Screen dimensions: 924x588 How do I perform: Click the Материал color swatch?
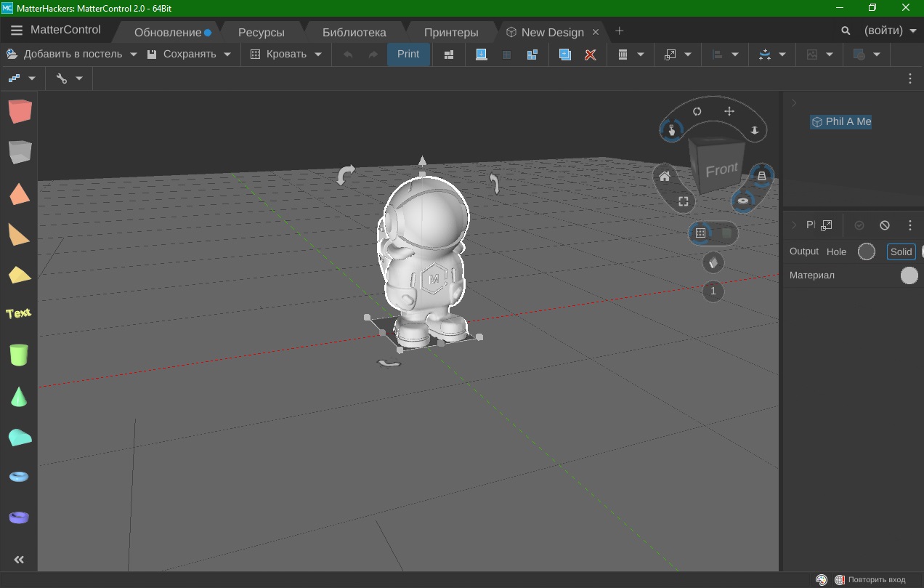909,275
